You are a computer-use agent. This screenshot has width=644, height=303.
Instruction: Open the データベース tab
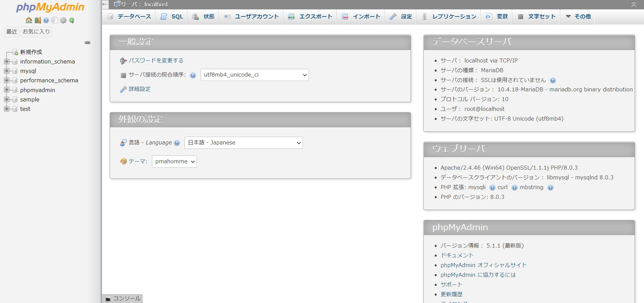[129, 16]
